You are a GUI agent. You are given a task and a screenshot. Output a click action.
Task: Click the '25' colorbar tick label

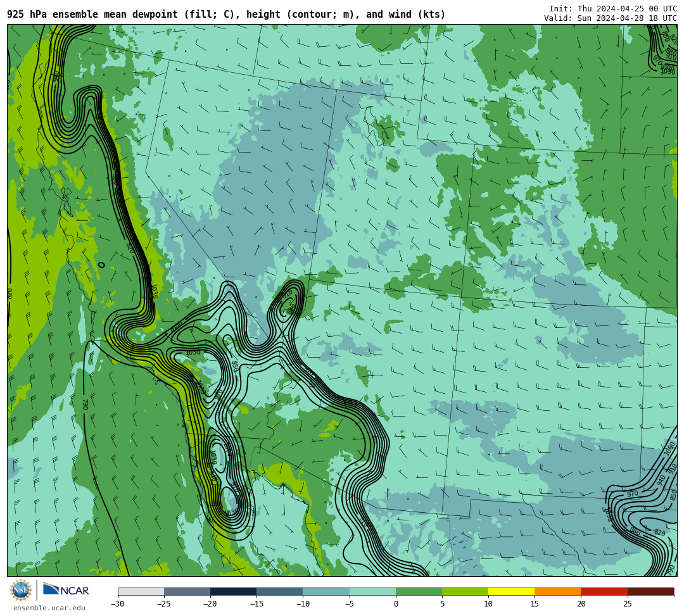628,604
